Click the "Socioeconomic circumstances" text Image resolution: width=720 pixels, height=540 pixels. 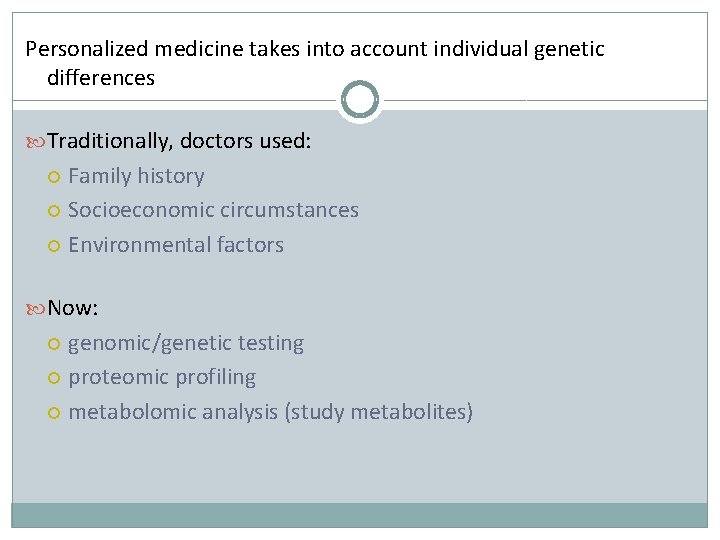tap(213, 210)
